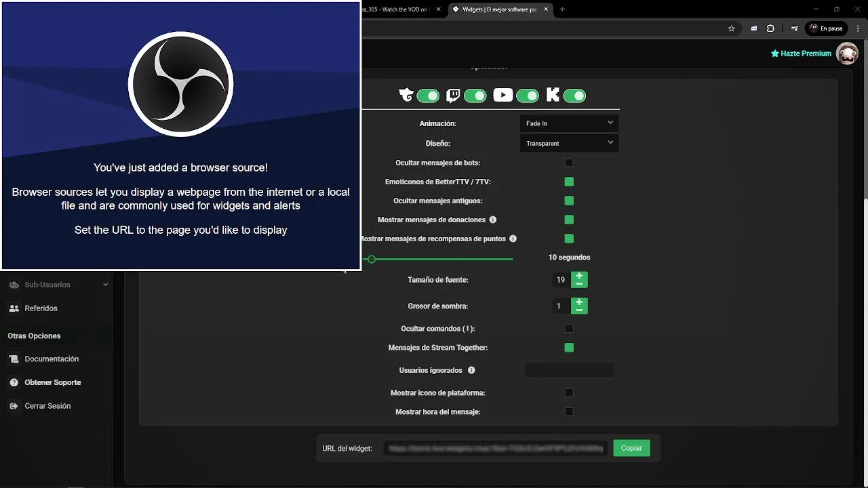Open the Animación dropdown showing Fade In
The image size is (868, 488).
tap(569, 123)
